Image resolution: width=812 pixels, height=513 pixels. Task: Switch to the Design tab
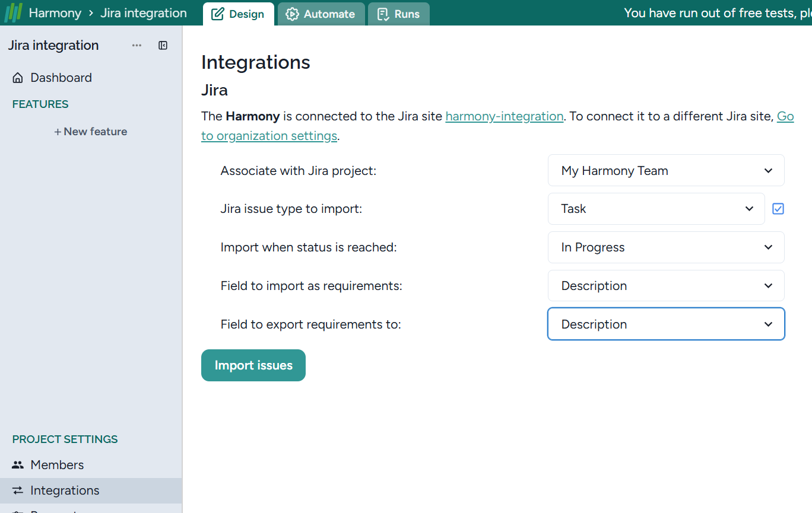coord(238,14)
